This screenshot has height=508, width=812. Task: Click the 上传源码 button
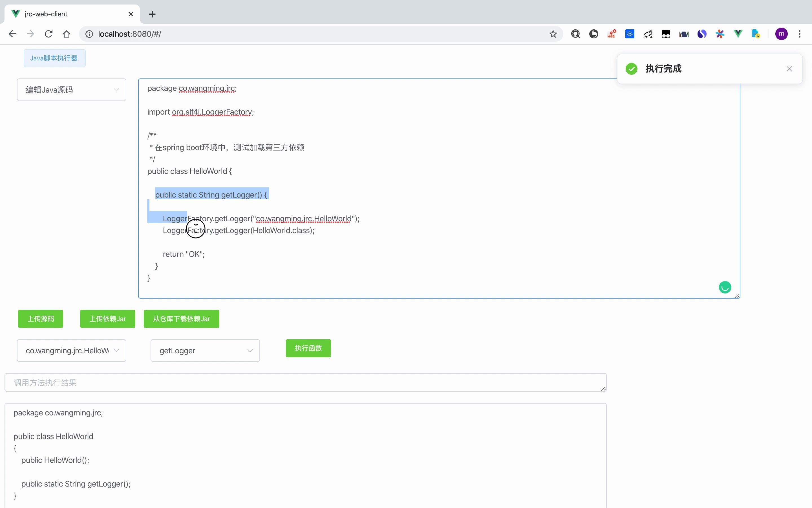pos(41,319)
